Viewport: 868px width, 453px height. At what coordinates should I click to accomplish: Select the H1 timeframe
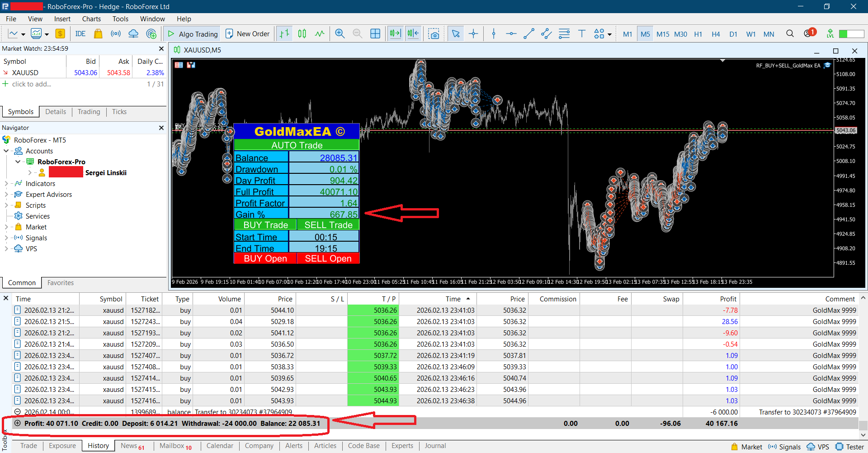coord(698,34)
